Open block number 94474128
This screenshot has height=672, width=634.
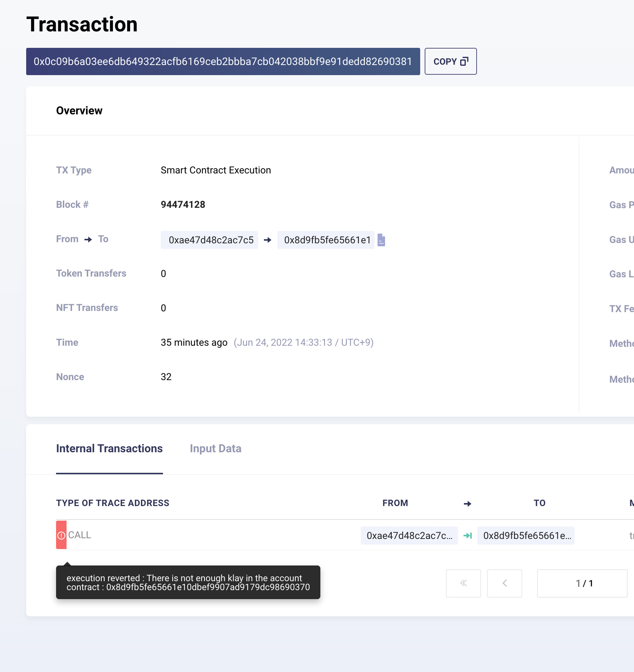click(183, 204)
